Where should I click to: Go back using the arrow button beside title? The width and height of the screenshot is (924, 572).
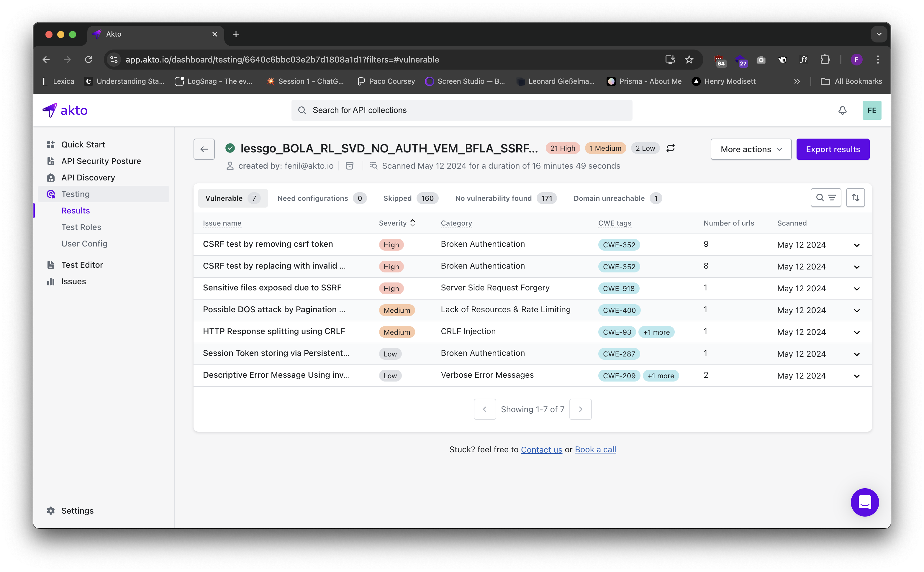204,149
